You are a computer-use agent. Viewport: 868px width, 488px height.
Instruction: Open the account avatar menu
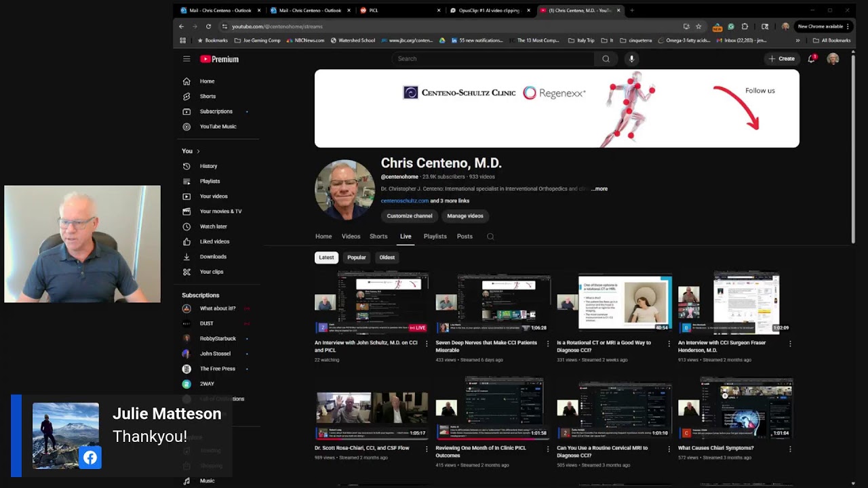click(x=833, y=59)
